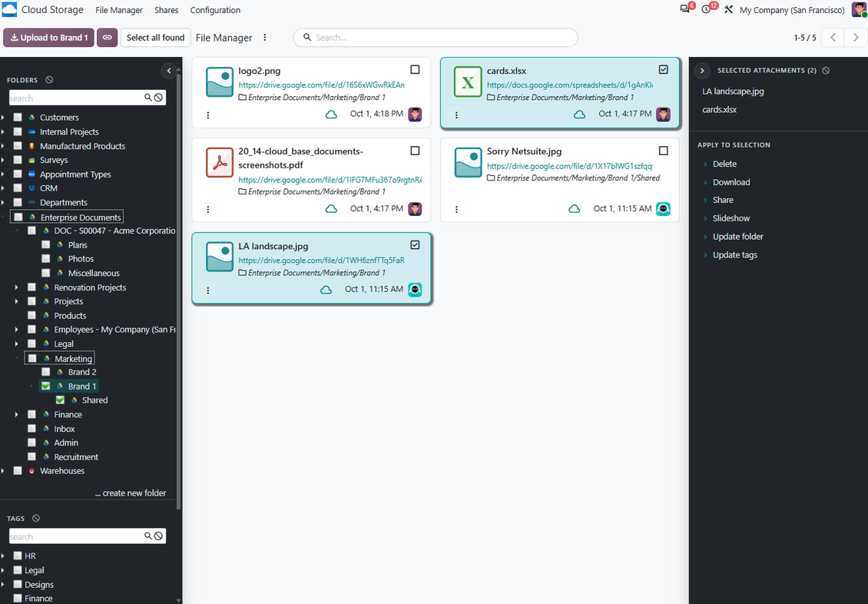868x604 pixels.
Task: Select the Sorry Netsuite.jpg file checkbox
Action: [664, 151]
